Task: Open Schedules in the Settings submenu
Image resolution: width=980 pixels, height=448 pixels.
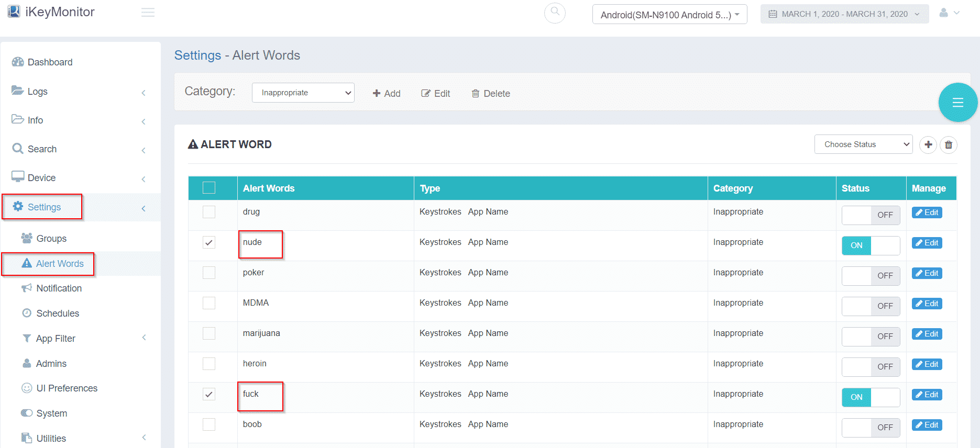Action: coord(58,313)
